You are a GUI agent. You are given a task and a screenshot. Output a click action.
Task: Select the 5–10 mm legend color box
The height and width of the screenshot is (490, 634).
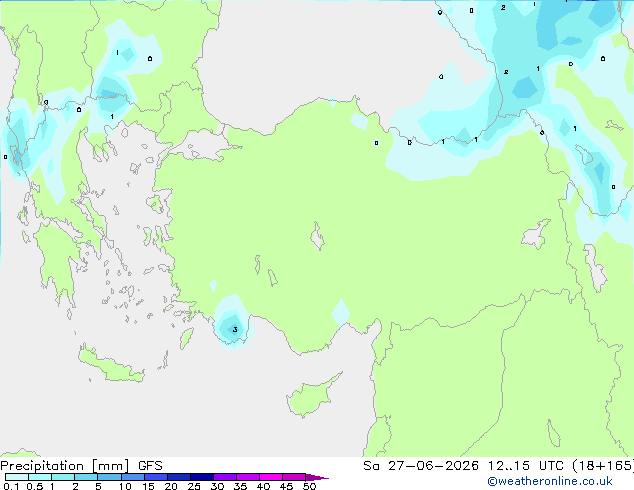click(109, 477)
